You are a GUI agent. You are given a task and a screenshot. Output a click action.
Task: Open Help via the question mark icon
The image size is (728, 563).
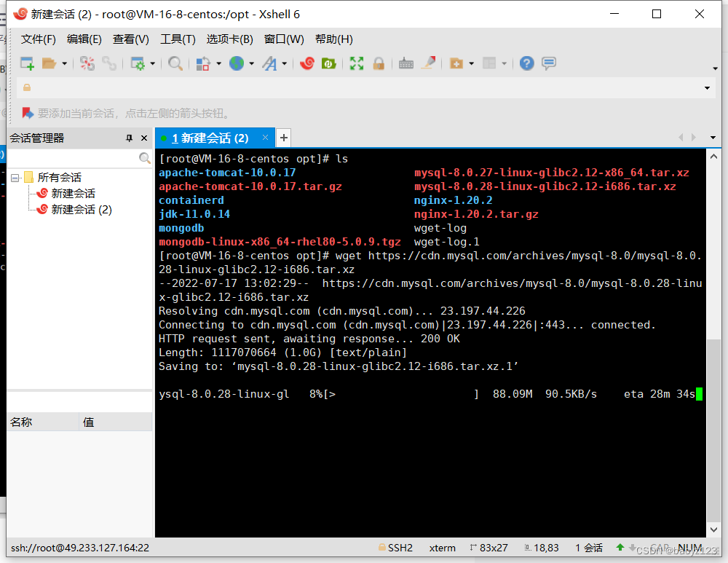(x=526, y=63)
